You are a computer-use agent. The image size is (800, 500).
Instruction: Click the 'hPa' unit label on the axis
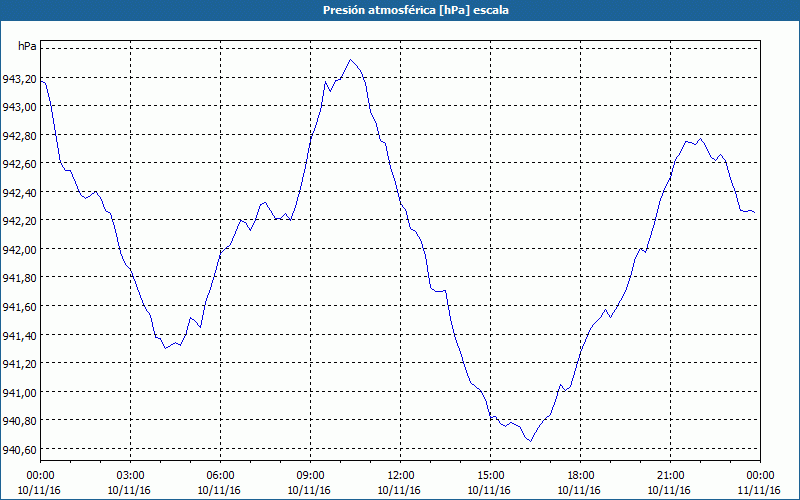(27, 46)
